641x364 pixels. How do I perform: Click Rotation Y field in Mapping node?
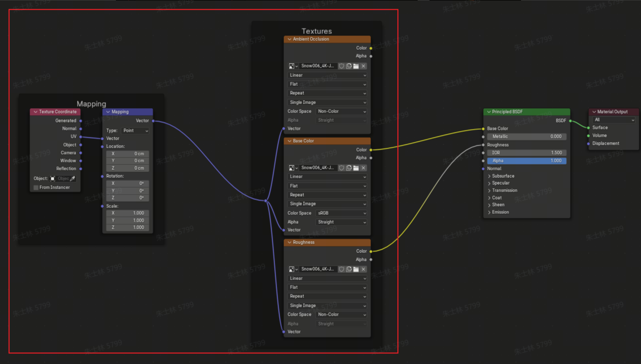pyautogui.click(x=127, y=191)
